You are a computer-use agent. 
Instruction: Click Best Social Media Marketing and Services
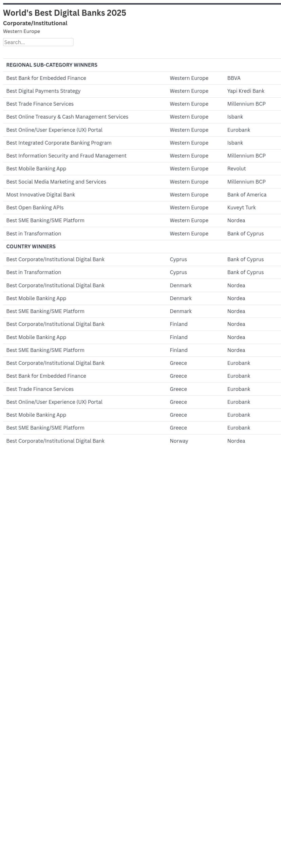coord(56,182)
